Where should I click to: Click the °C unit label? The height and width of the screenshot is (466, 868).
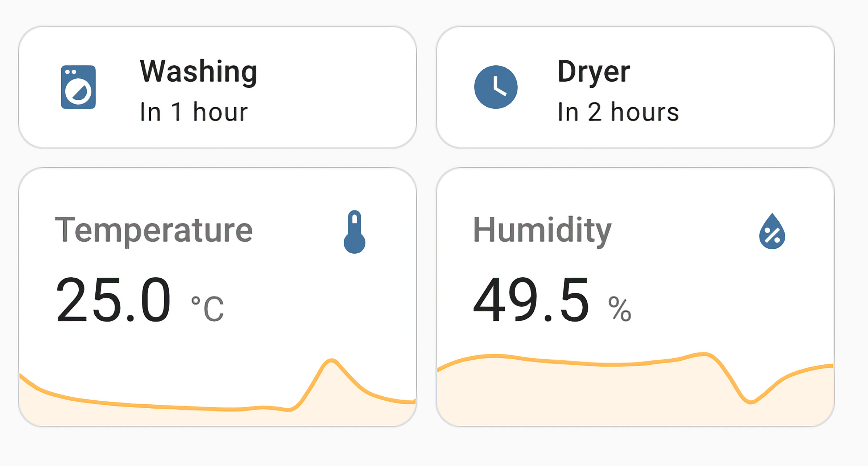208,309
